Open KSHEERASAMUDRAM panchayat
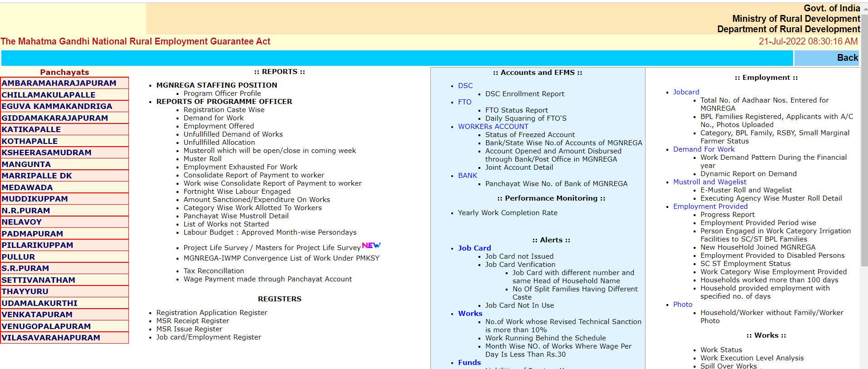Screen dimensions: 868x369 tap(47, 153)
